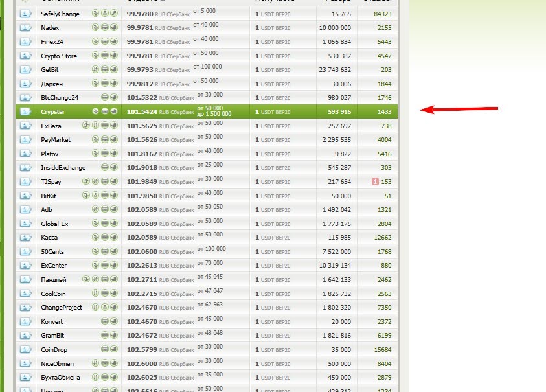Screen dimensions: 546x392
Task: Open the Platov exchanger link
Action: tap(49, 154)
